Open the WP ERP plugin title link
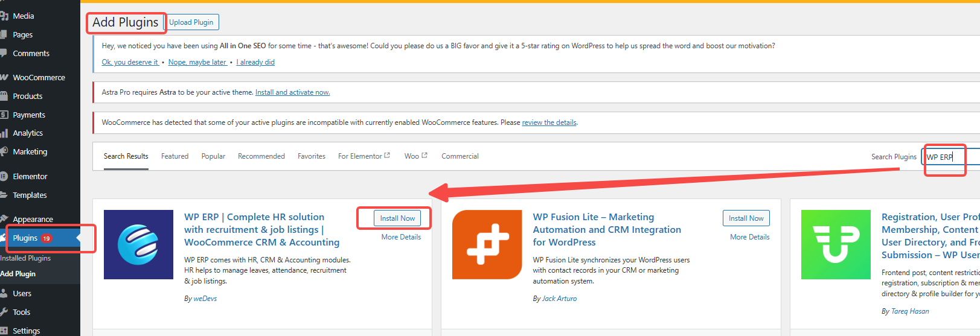The height and width of the screenshot is (336, 980). [262, 230]
